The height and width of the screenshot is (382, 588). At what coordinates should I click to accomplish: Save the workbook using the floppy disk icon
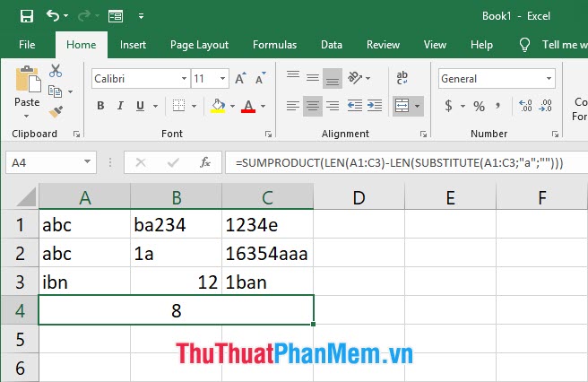pos(27,16)
